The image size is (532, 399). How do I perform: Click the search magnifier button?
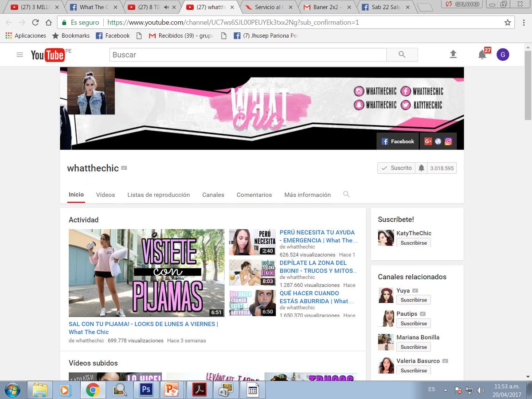[x=402, y=55]
